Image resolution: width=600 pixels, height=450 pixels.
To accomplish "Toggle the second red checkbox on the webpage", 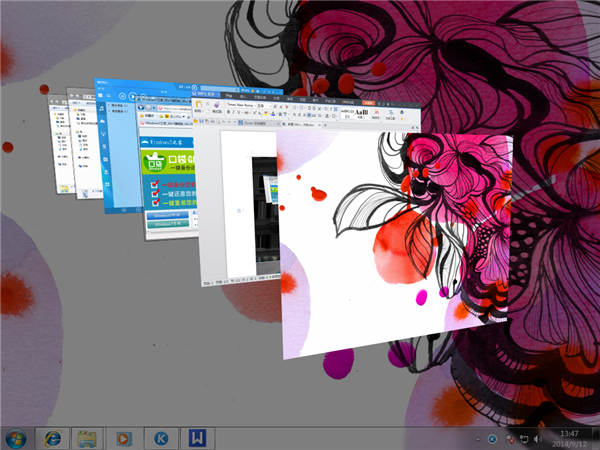I will click(155, 194).
